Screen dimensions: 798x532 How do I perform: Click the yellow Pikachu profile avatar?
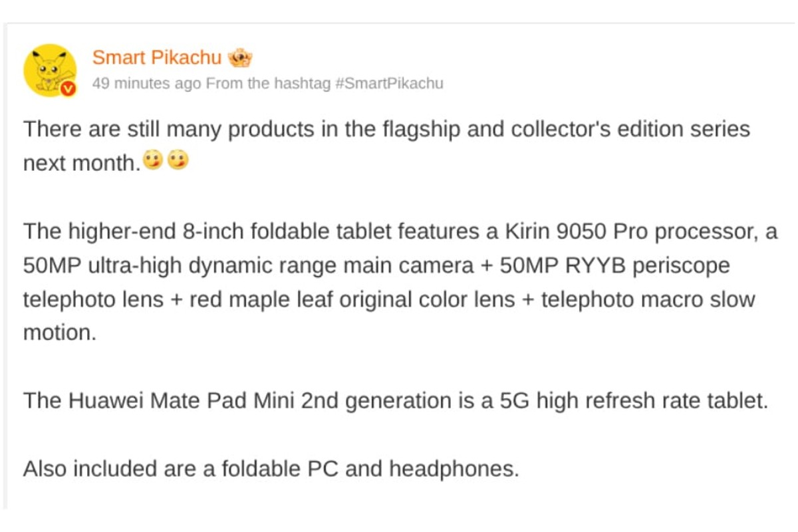pyautogui.click(x=50, y=70)
